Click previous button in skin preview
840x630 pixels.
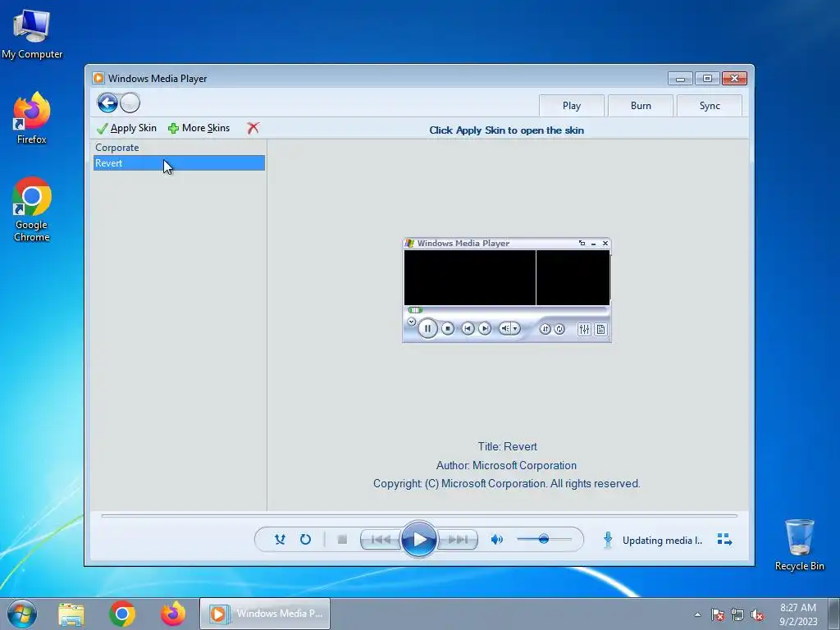click(x=468, y=328)
